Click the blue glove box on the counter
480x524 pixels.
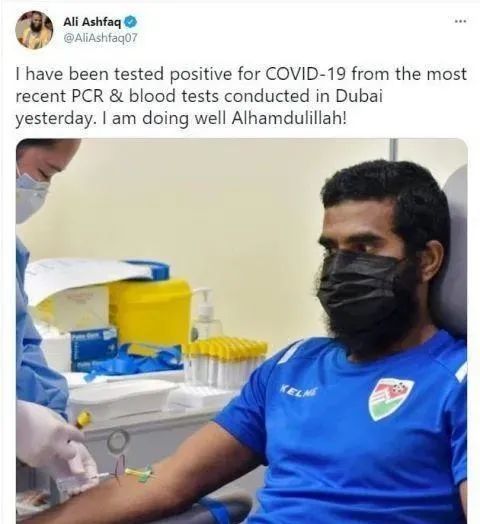tap(94, 349)
